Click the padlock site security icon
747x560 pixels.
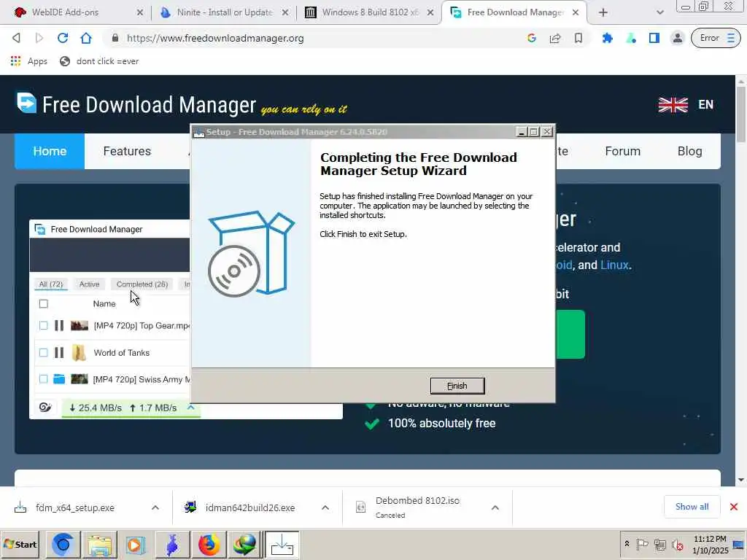pyautogui.click(x=115, y=38)
